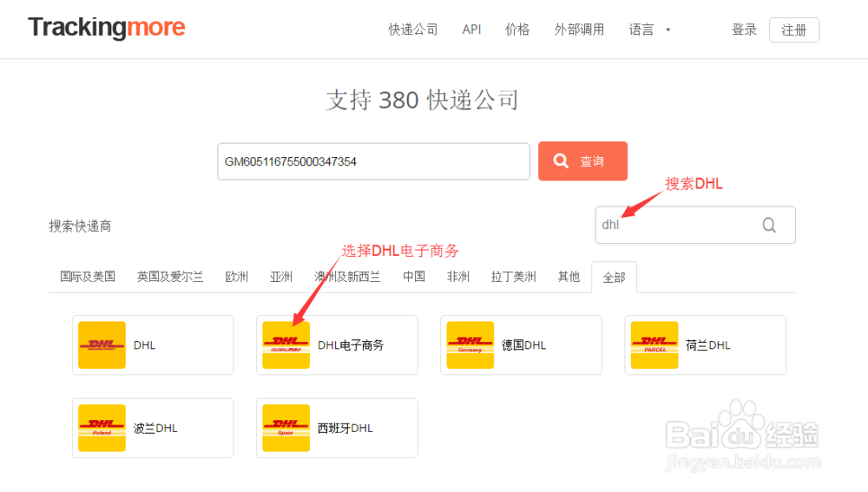The width and height of the screenshot is (868, 492).
Task: Click the DHL Parcel logo icon
Action: [x=654, y=344]
